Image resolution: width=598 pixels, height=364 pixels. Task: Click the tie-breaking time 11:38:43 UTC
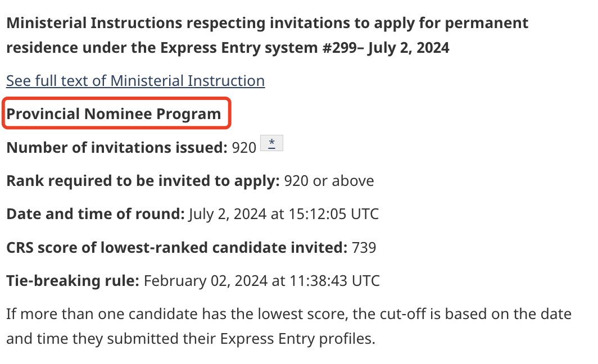(336, 280)
